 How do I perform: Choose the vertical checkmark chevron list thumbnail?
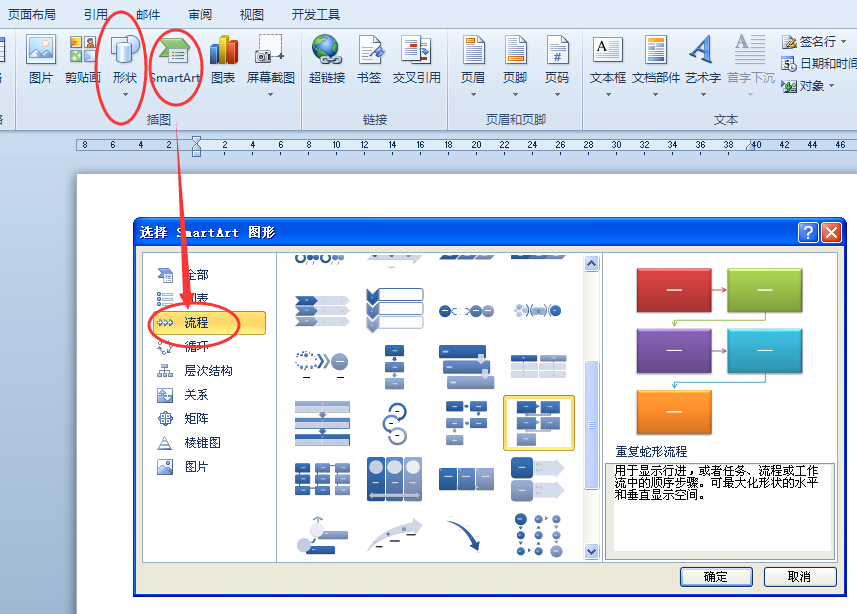pyautogui.click(x=394, y=311)
